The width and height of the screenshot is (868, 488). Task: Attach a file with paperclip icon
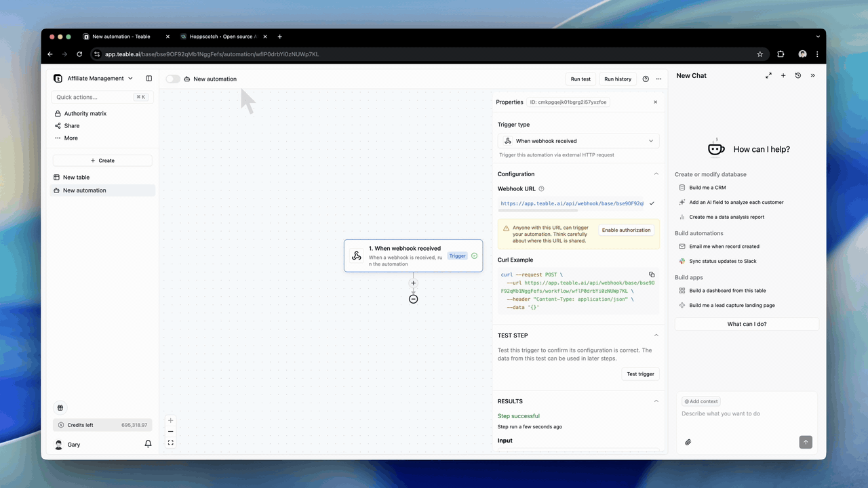[x=688, y=442]
